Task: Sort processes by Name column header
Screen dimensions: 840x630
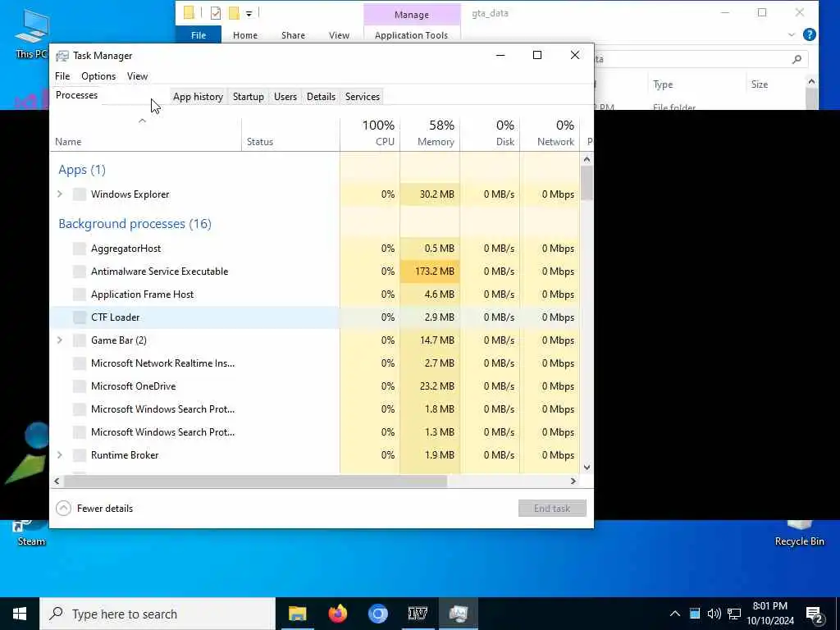Action: click(x=146, y=134)
